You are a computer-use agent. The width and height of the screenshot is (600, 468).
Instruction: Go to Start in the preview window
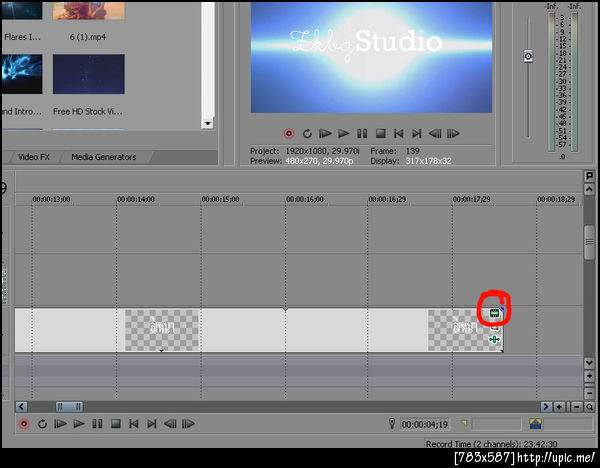point(398,134)
